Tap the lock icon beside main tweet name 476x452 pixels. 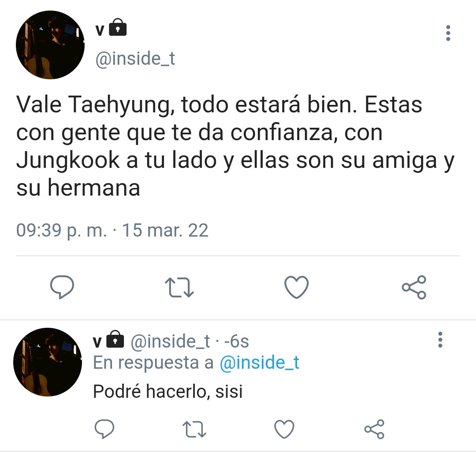pyautogui.click(x=118, y=27)
